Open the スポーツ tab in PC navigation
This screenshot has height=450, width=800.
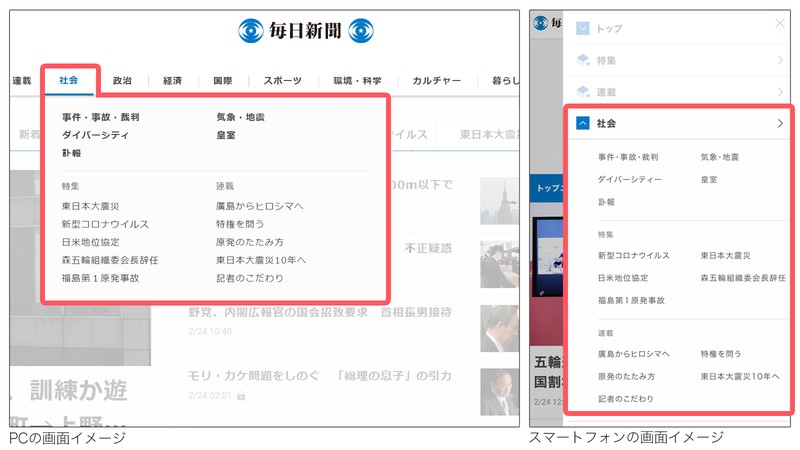coord(283,81)
